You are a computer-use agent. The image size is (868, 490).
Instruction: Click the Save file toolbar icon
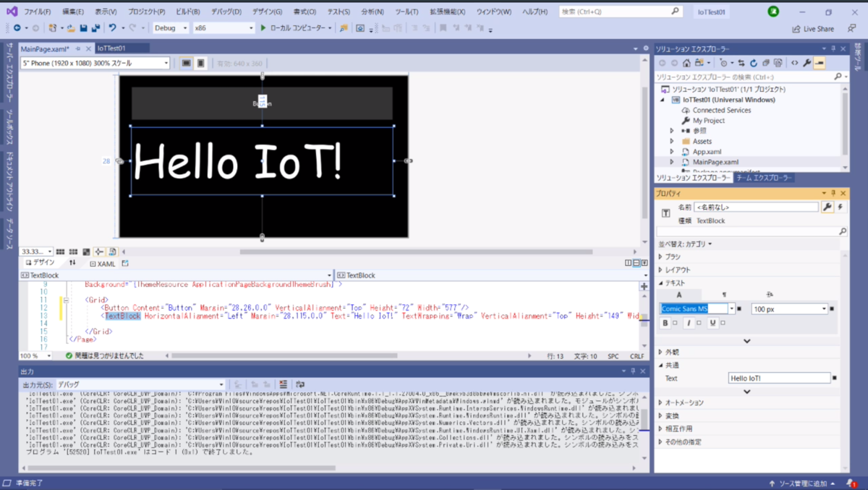84,27
